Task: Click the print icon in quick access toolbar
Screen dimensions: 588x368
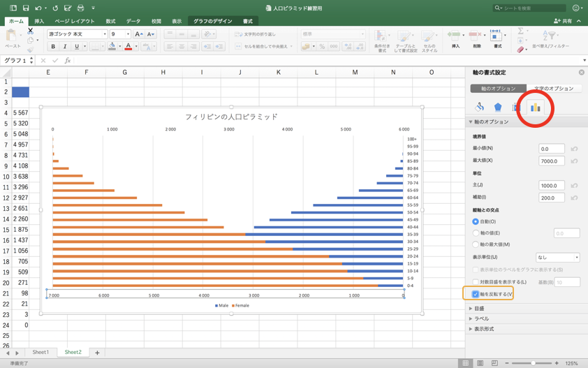Action: click(x=80, y=8)
